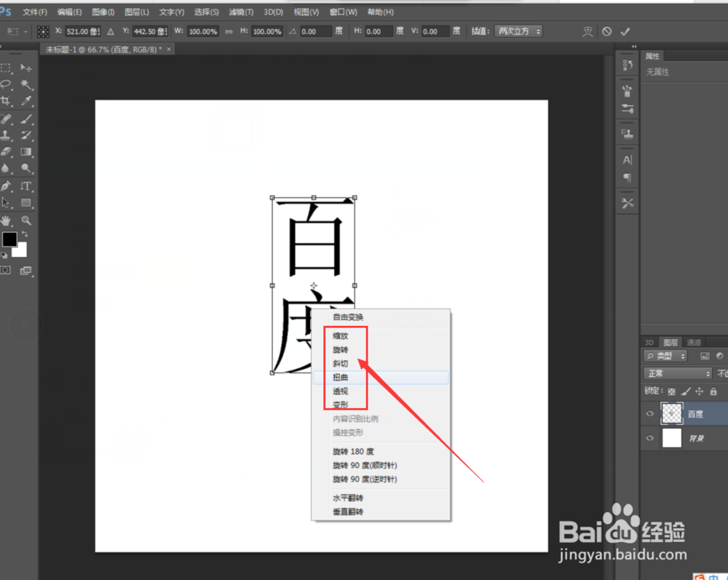Expand the collapsed panel dock arrows

[634, 47]
